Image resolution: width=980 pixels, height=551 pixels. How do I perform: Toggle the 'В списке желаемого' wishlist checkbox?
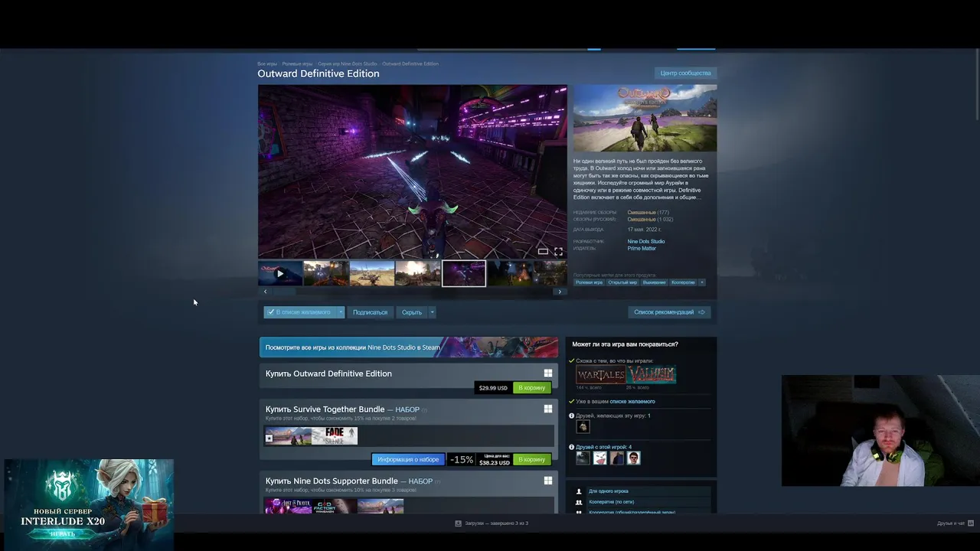(270, 312)
